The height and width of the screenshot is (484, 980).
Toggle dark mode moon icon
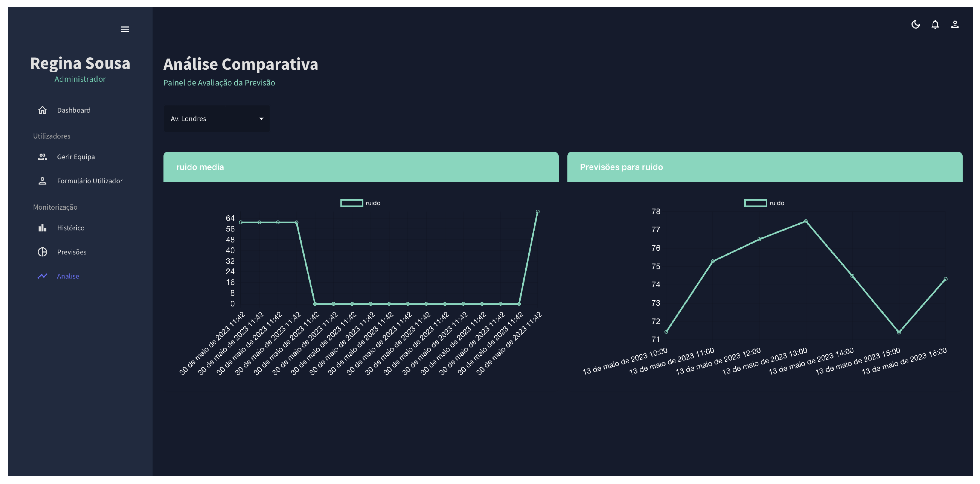tap(915, 25)
